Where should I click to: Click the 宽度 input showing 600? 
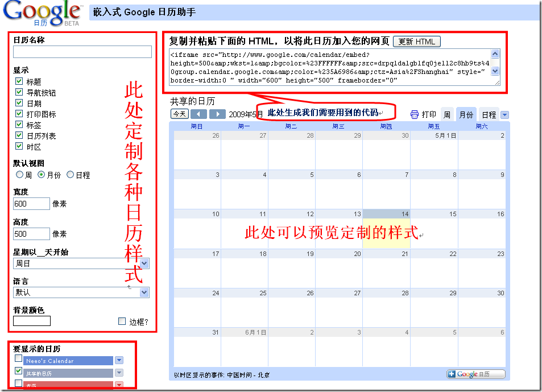coord(31,204)
